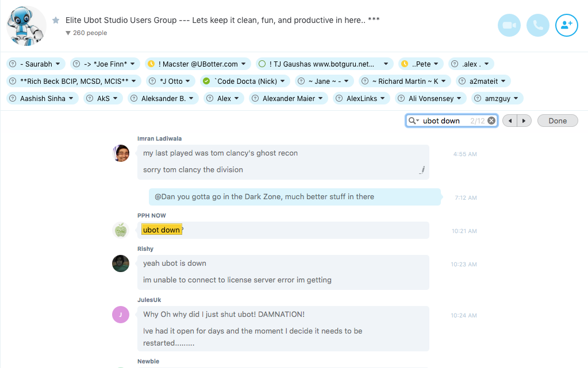Open dropdown for participant - Saurabh
The image size is (588, 368).
pyautogui.click(x=57, y=64)
